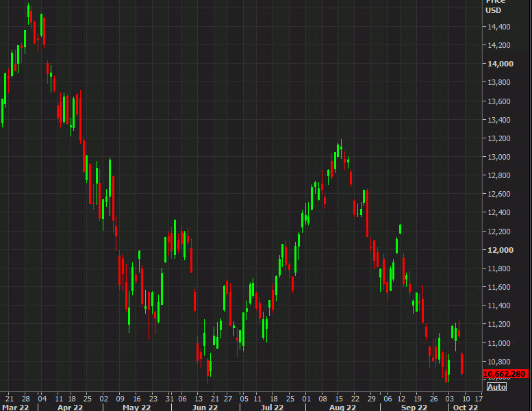Click the Jun 22 month label
Viewport: 532px width, 411px height.
[205, 408]
